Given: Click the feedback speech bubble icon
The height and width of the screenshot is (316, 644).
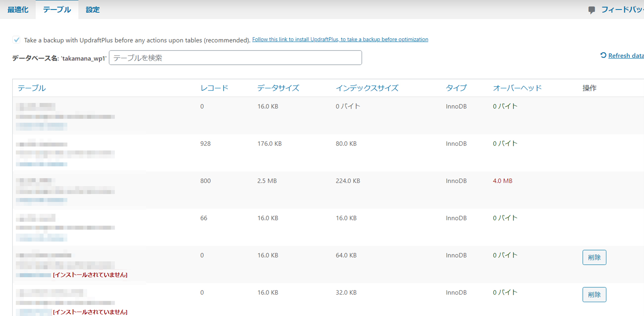Looking at the screenshot, I should click(x=591, y=10).
